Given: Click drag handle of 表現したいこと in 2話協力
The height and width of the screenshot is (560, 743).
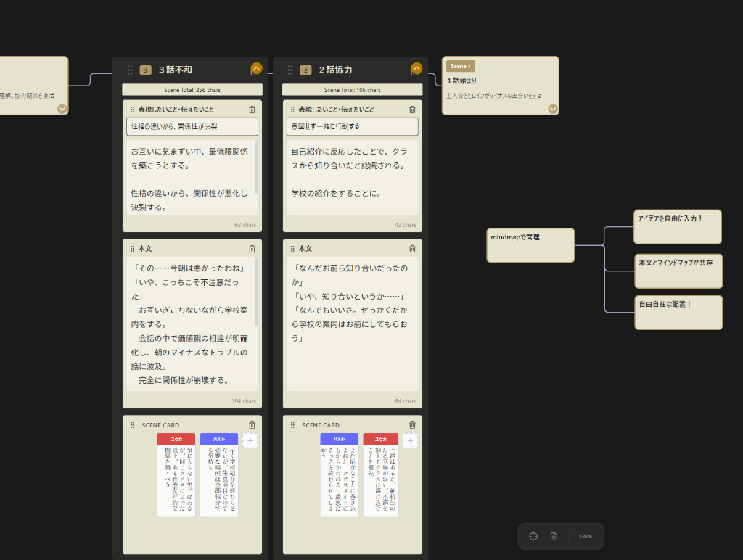Looking at the screenshot, I should pos(292,110).
